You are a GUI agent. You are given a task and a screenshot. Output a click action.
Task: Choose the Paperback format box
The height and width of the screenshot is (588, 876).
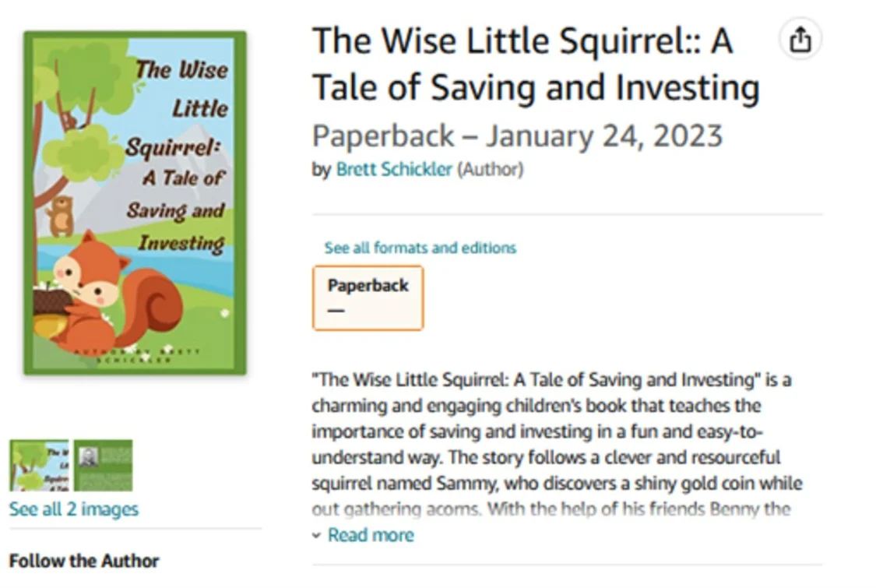pyautogui.click(x=368, y=298)
